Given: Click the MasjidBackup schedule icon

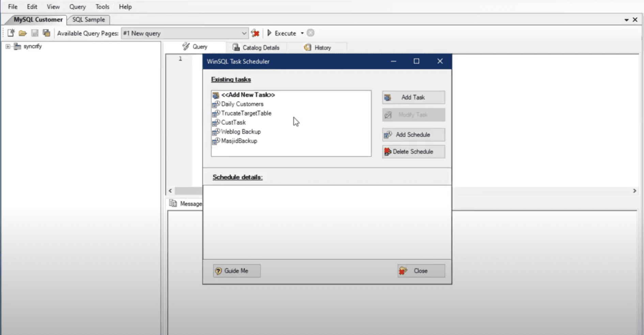Looking at the screenshot, I should coord(216,141).
